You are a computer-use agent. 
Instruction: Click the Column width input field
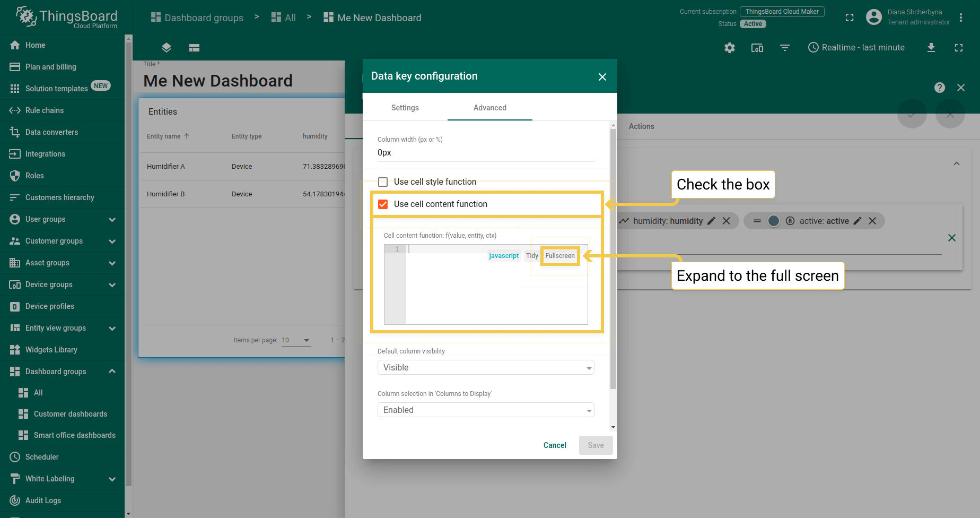486,153
